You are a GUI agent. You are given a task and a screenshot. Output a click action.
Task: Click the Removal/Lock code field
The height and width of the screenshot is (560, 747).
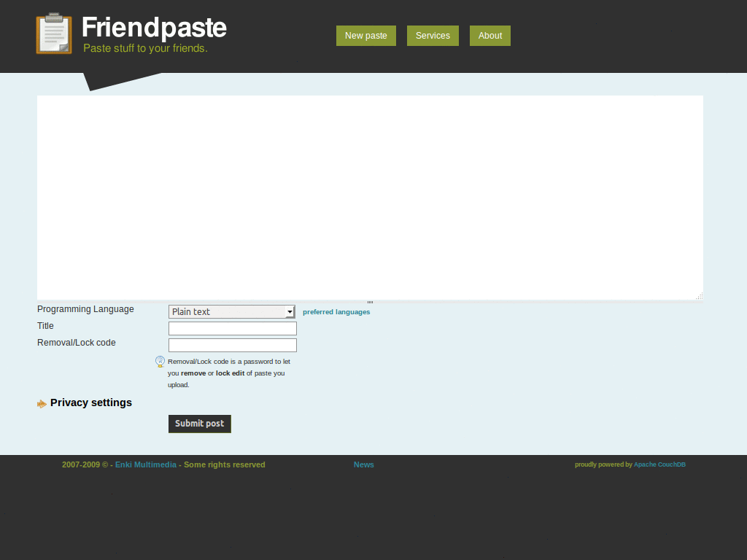pyautogui.click(x=232, y=345)
